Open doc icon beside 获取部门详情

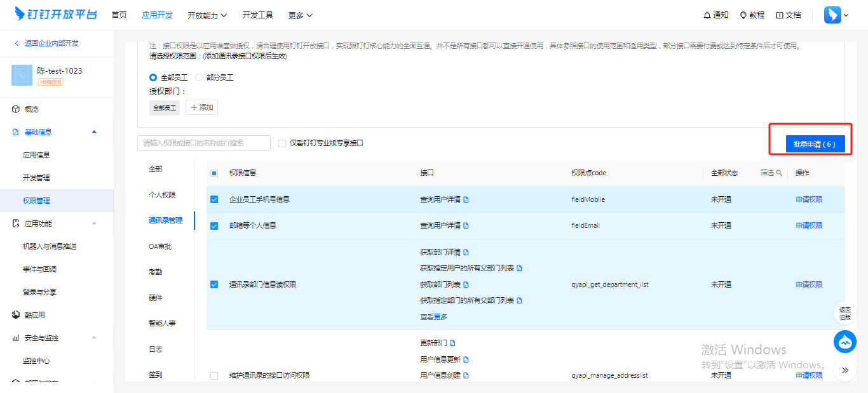466,252
